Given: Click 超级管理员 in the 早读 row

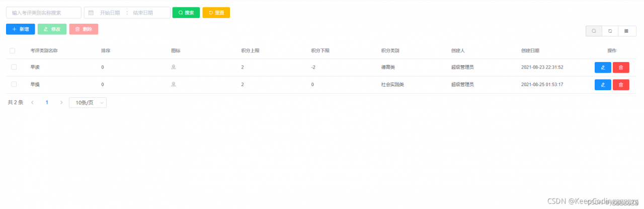Looking at the screenshot, I should coord(462,67).
